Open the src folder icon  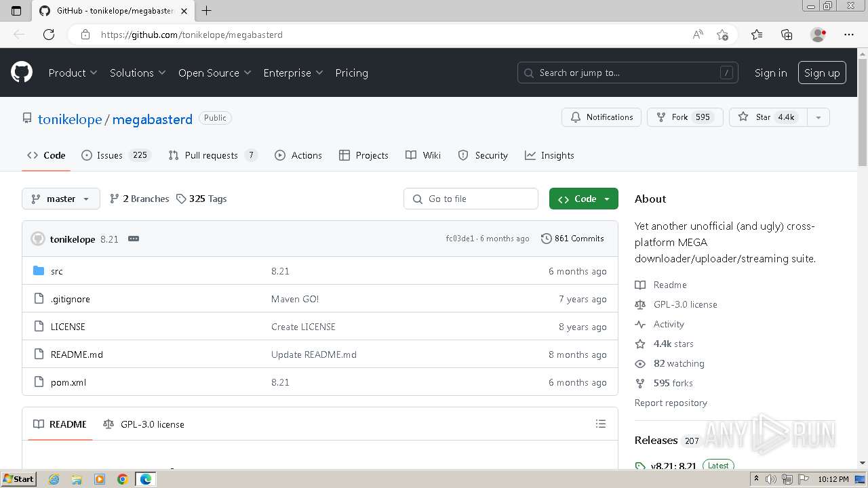tap(39, 271)
